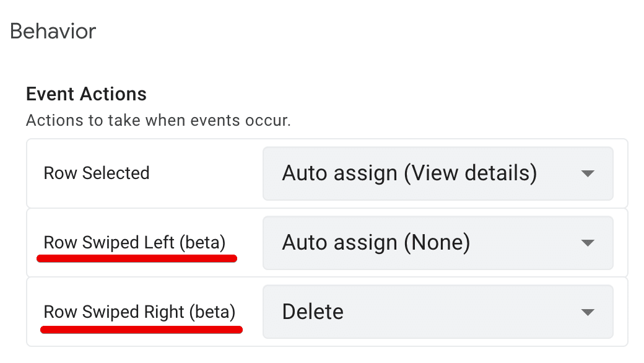Click '(None)' text in Swiped Left dropdown
644x363 pixels.
click(437, 242)
